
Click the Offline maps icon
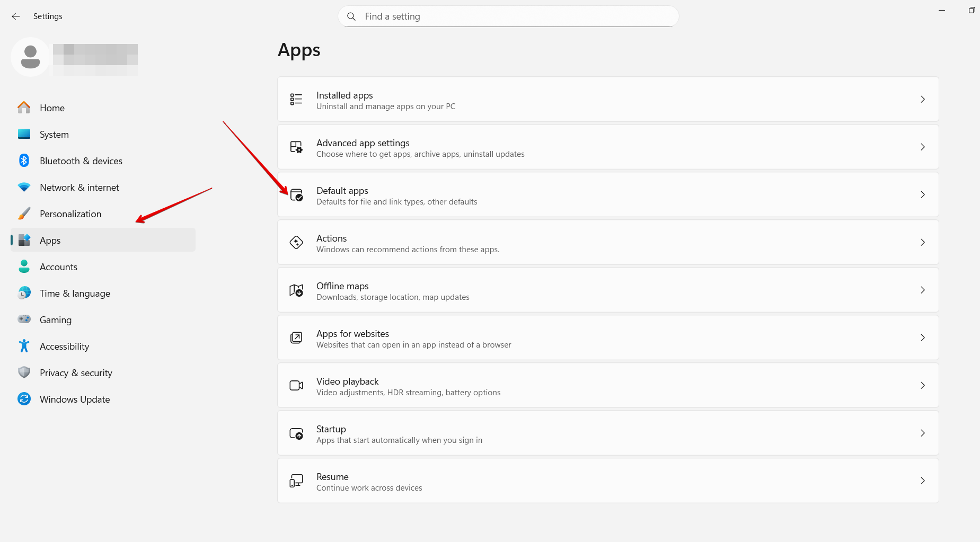pyautogui.click(x=296, y=290)
